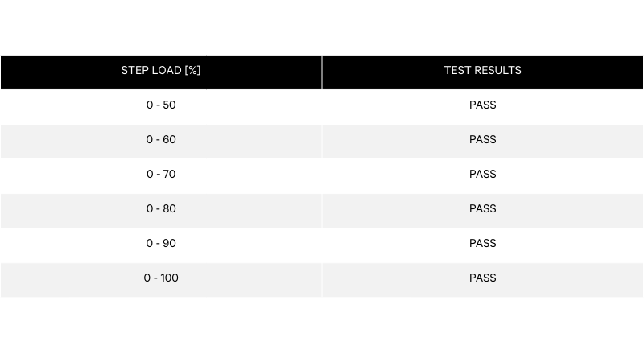Click the blank white area above the table
Screen dimensions: 644x362
[x=322, y=28]
